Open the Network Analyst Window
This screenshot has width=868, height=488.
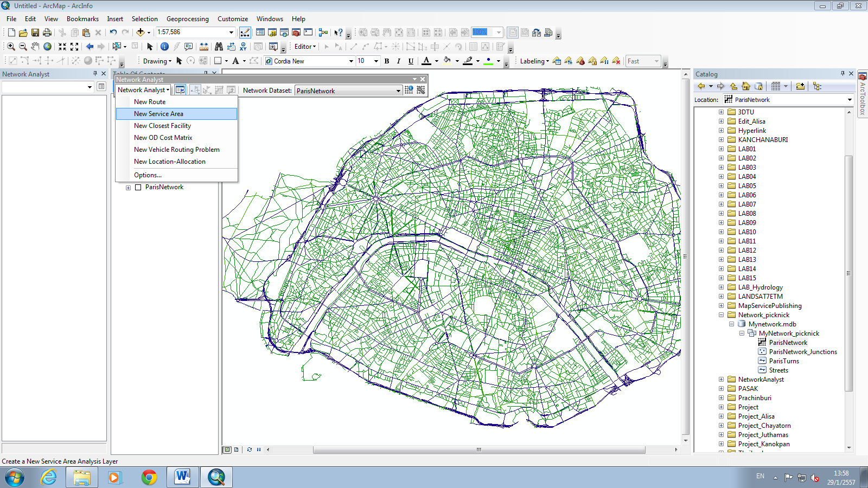pyautogui.click(x=179, y=90)
